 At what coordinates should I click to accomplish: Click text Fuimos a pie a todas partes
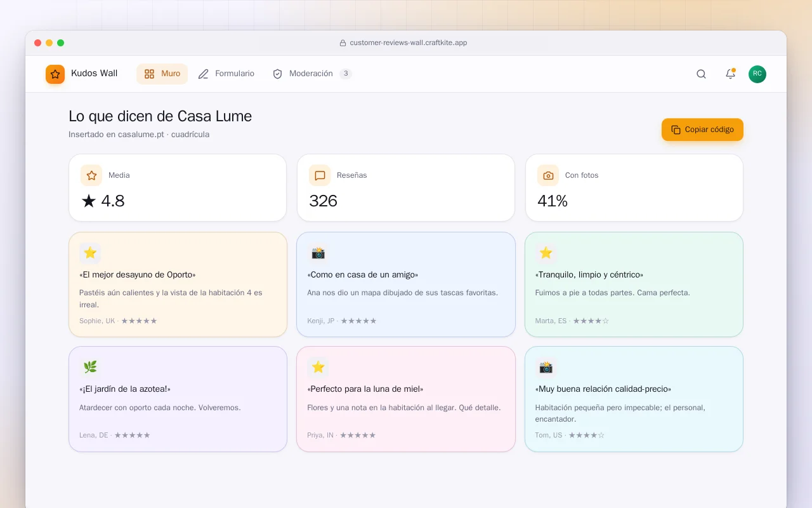point(613,293)
